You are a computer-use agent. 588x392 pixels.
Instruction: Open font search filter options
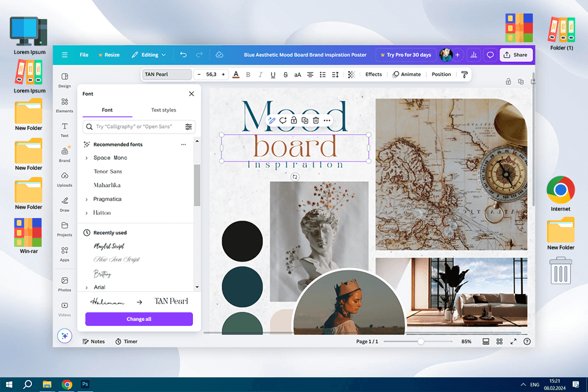(x=189, y=127)
